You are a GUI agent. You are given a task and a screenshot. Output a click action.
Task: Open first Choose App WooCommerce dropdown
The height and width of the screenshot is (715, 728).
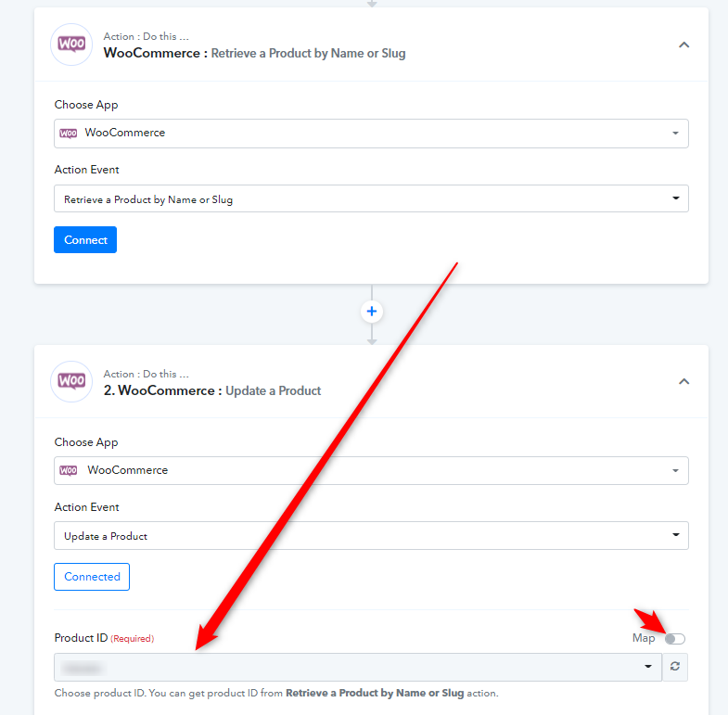(371, 134)
